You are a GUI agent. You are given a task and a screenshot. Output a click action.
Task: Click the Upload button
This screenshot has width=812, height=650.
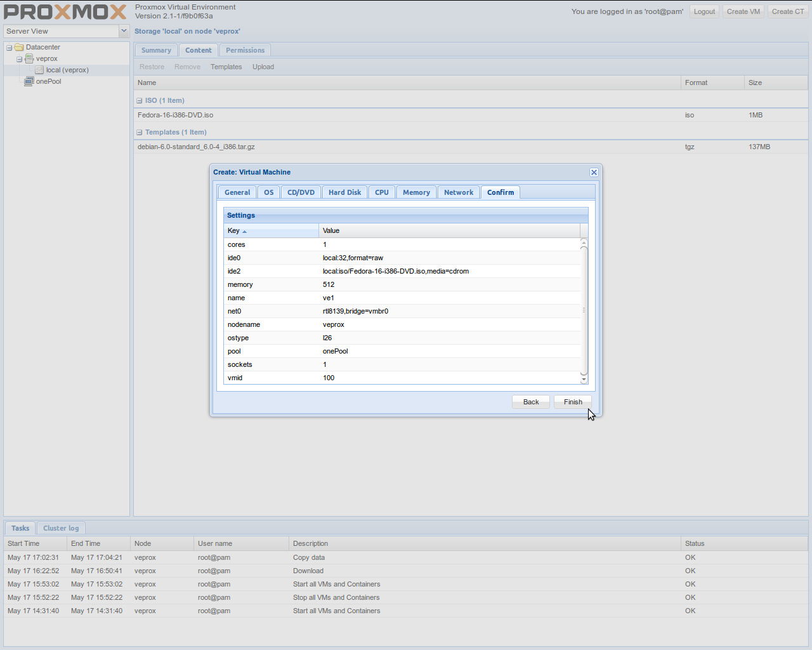(x=263, y=67)
